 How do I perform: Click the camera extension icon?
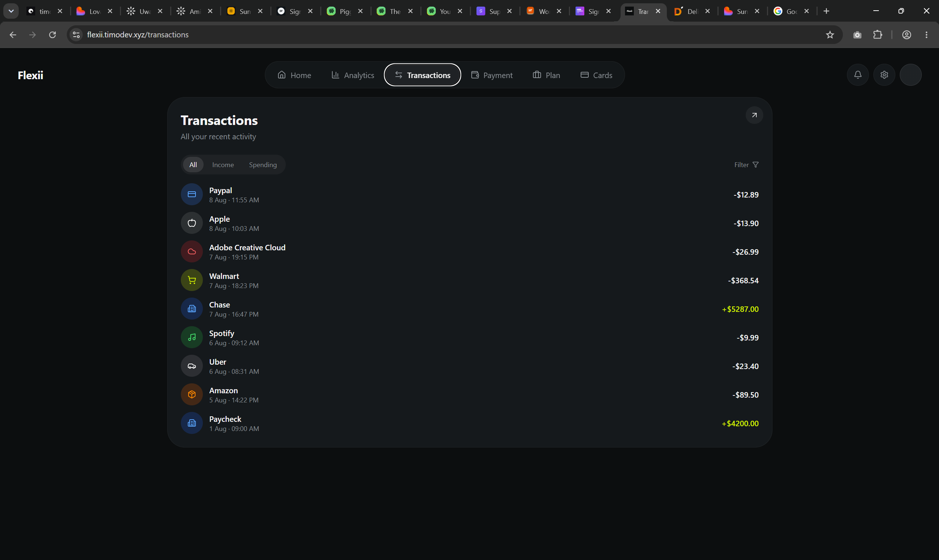pos(858,35)
